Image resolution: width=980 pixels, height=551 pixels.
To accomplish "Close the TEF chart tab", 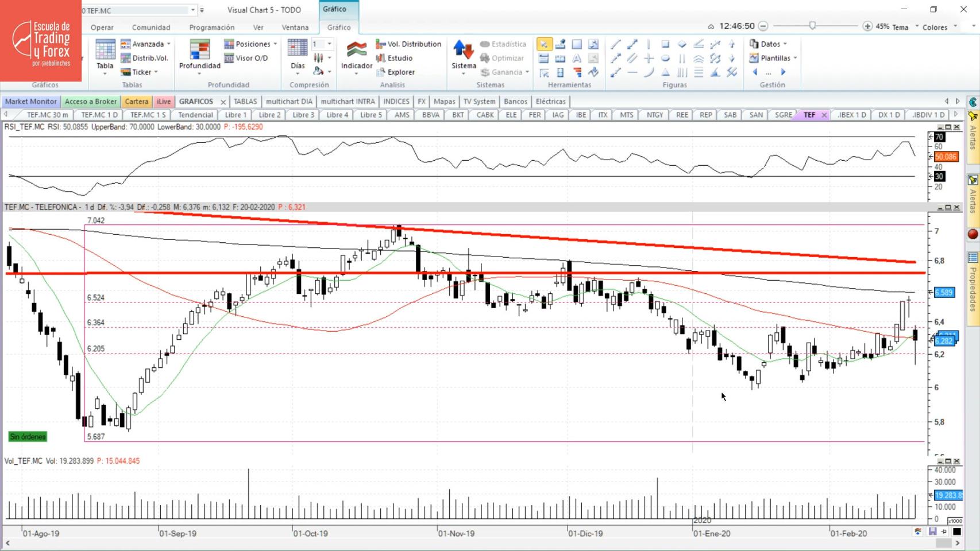I will [824, 115].
